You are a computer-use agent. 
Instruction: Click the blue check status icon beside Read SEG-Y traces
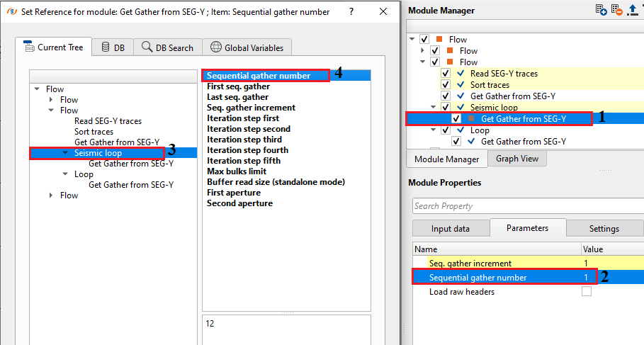click(x=461, y=74)
